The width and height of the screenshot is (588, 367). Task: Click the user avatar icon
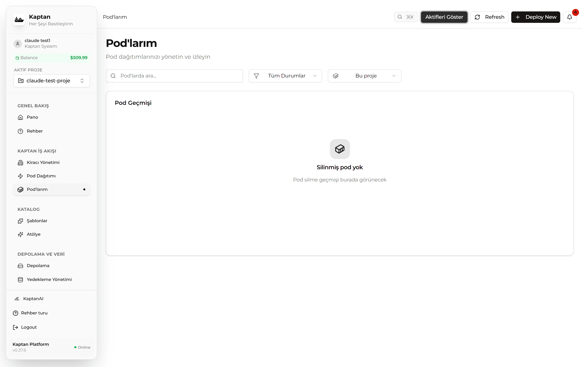18,44
